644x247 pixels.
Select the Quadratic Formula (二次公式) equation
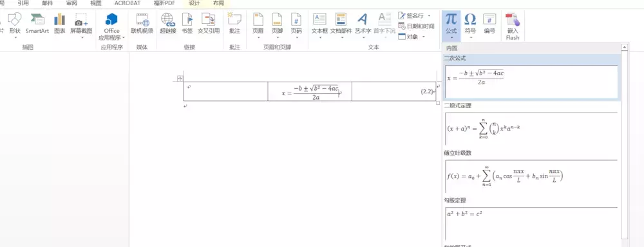tap(532, 82)
